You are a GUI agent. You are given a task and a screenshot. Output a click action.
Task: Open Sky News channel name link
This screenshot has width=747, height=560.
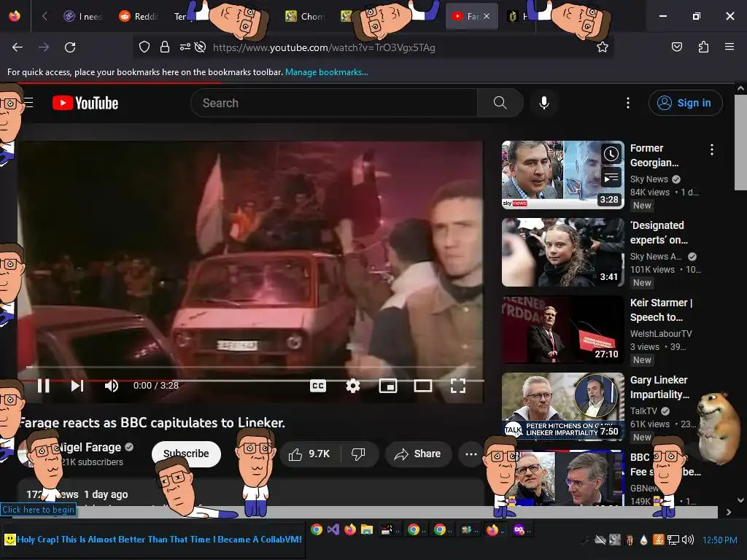649,179
